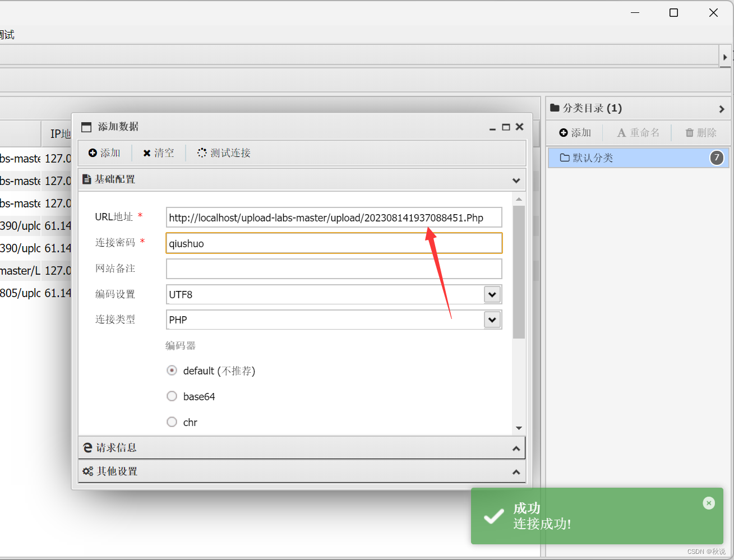Click the 编码器 section label

[x=181, y=346]
